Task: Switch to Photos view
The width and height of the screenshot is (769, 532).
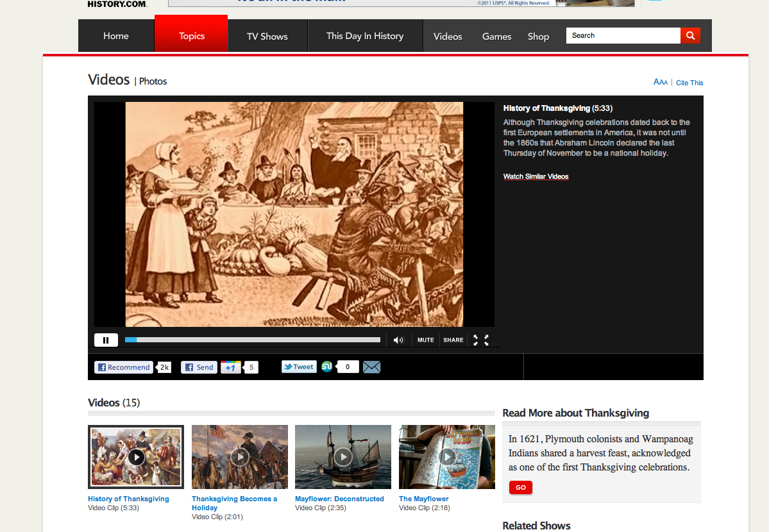Action: tap(153, 81)
